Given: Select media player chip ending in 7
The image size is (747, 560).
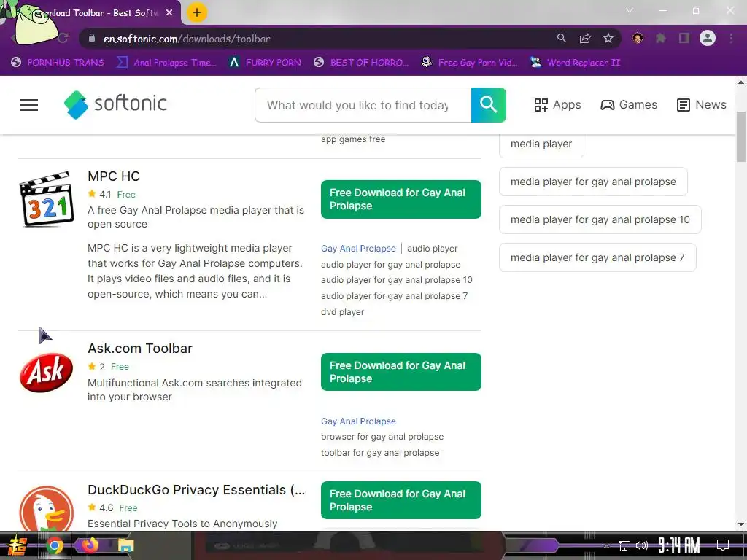Looking at the screenshot, I should click(x=597, y=257).
